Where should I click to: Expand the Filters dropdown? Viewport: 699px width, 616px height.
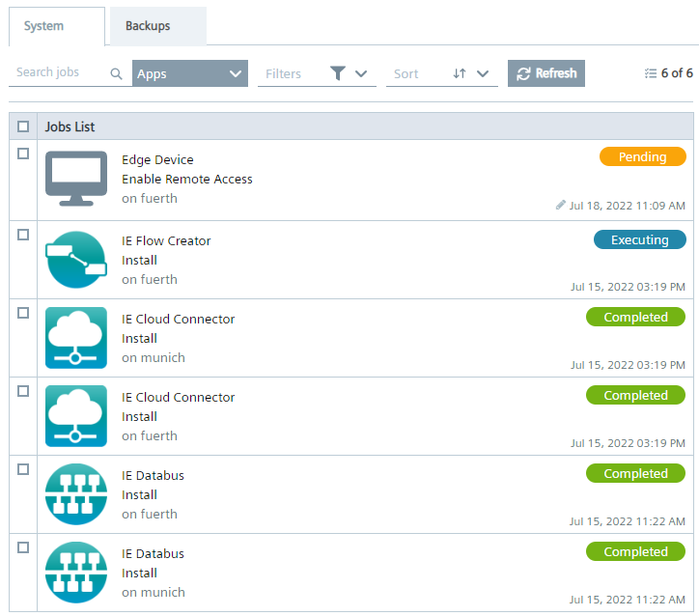tap(316, 73)
